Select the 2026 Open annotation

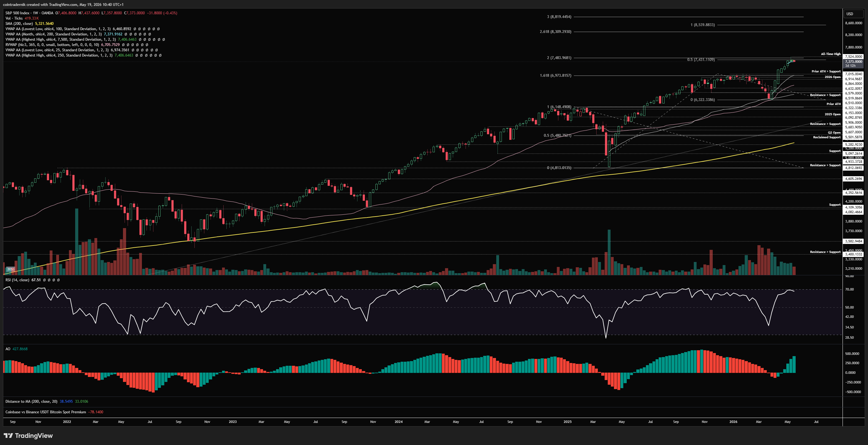coord(832,77)
